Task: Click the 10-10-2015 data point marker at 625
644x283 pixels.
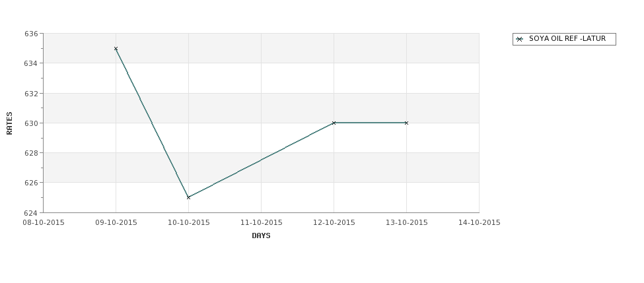Action: tap(188, 197)
